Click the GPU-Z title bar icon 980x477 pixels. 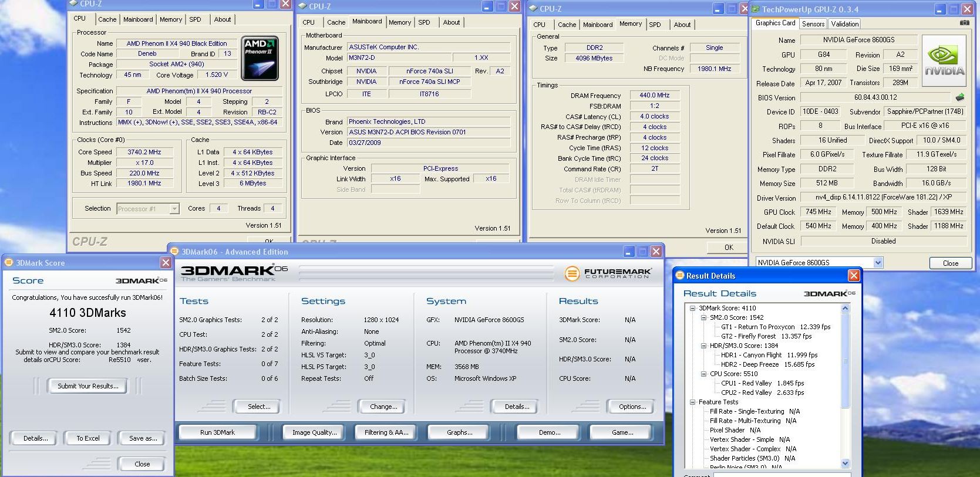755,9
